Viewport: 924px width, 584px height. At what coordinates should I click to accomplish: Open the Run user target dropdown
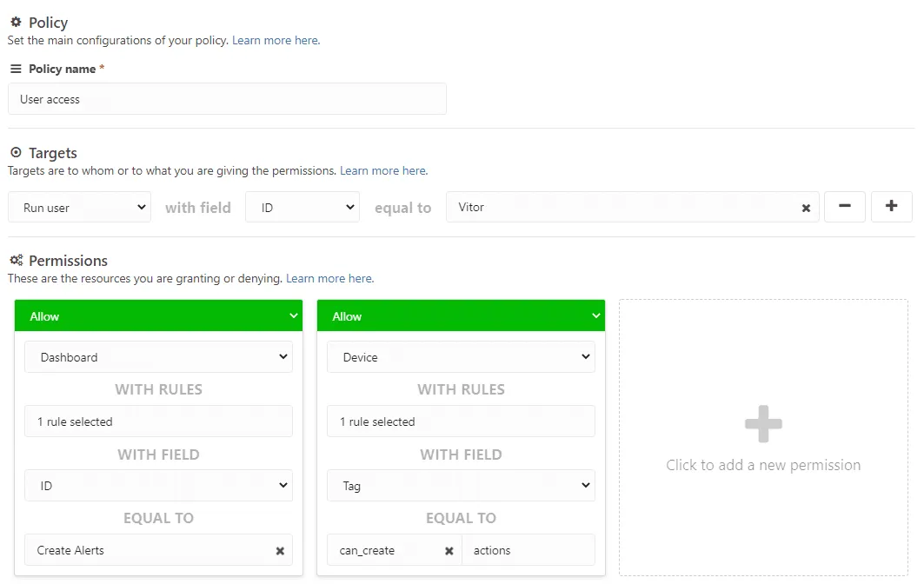pyautogui.click(x=79, y=208)
